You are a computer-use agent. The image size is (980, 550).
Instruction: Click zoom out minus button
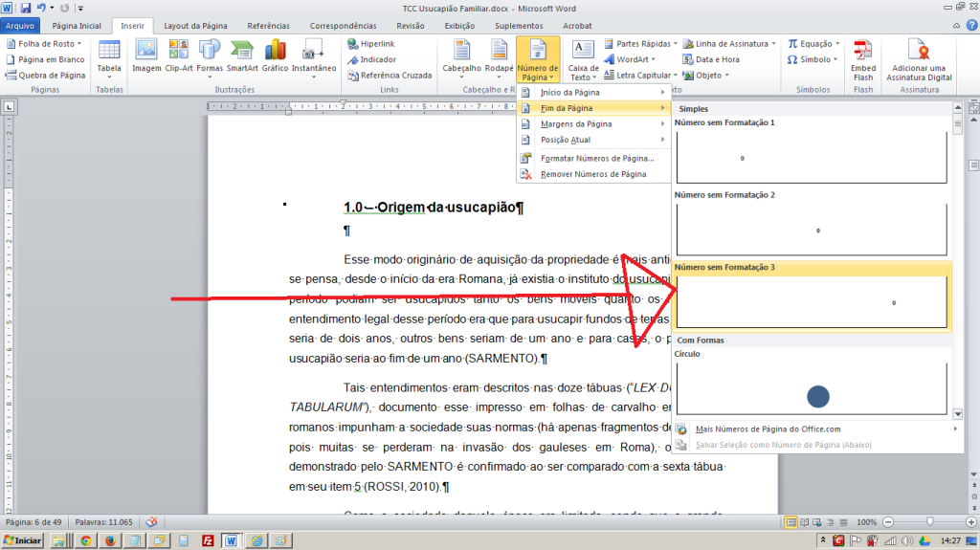click(888, 522)
